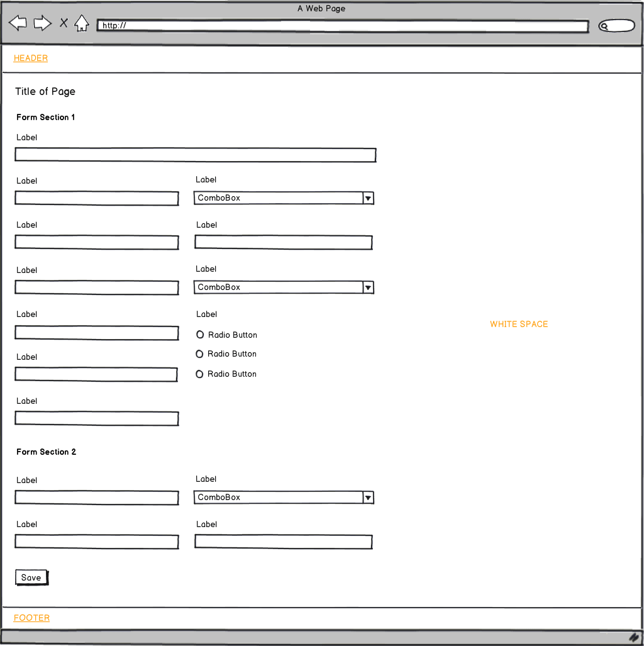This screenshot has width=644, height=646.
Task: Focus the text field level with the bottom Radio Button
Action: pyautogui.click(x=96, y=374)
